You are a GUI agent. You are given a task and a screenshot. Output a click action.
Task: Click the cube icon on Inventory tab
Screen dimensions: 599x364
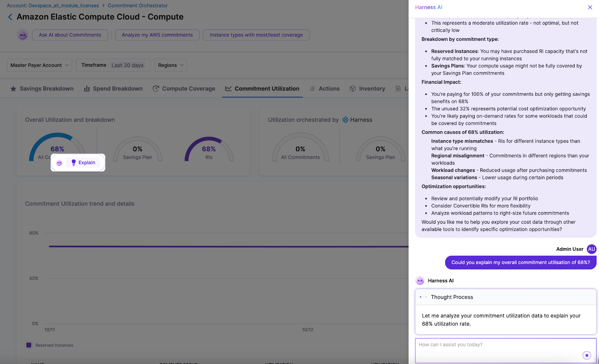353,89
